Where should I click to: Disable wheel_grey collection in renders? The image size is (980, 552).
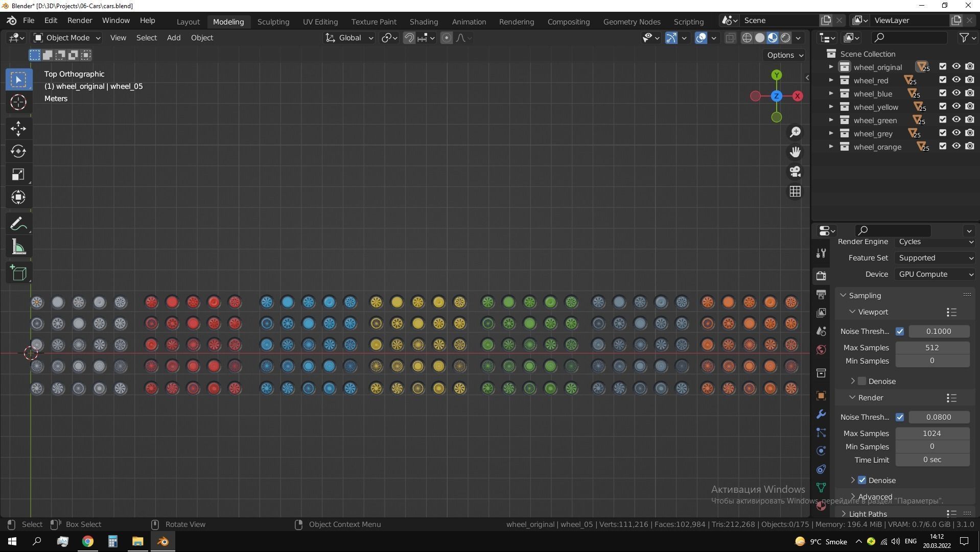969,133
